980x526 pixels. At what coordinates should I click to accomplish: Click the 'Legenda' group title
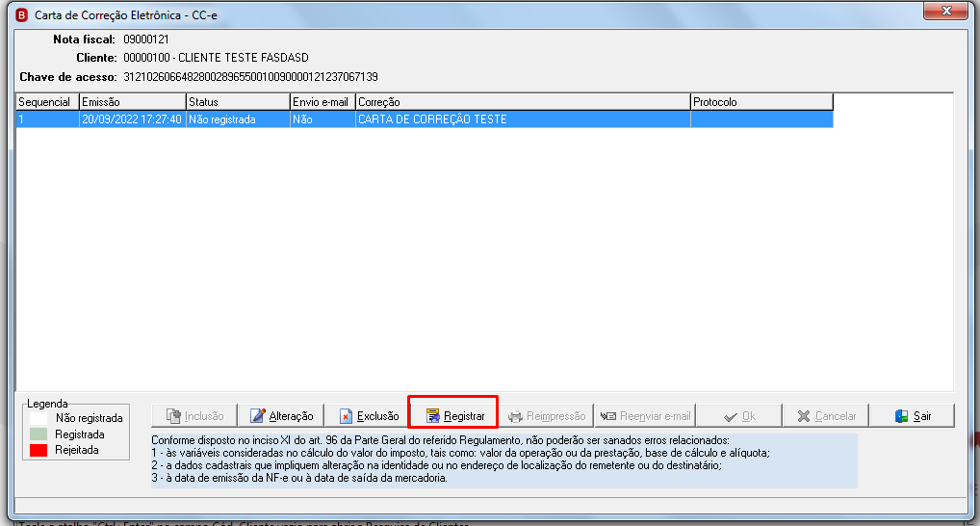pyautogui.click(x=47, y=404)
